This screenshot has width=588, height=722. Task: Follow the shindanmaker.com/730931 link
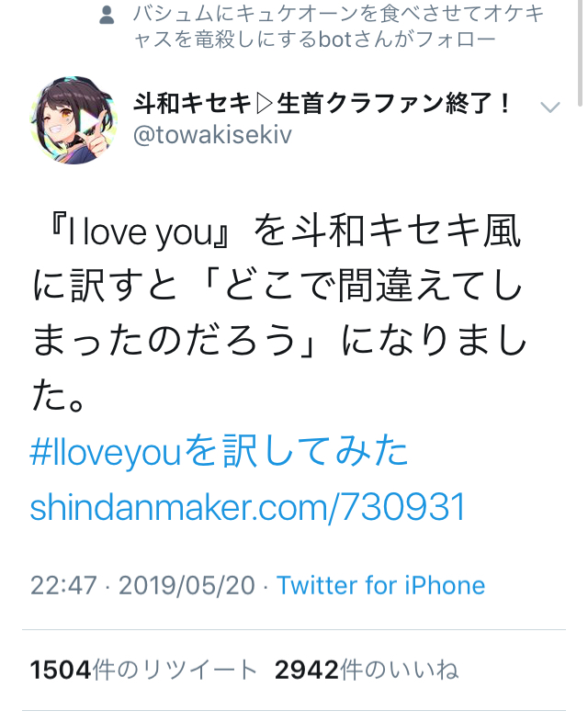point(247,506)
